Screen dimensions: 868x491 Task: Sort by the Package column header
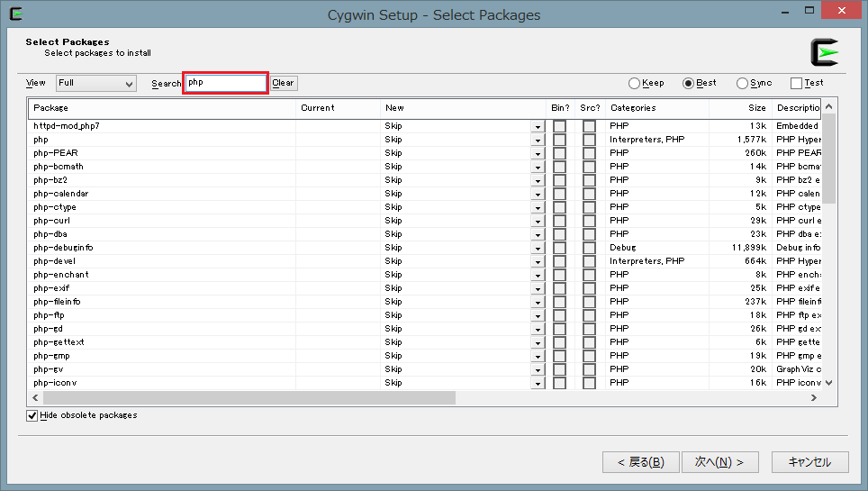click(x=162, y=108)
